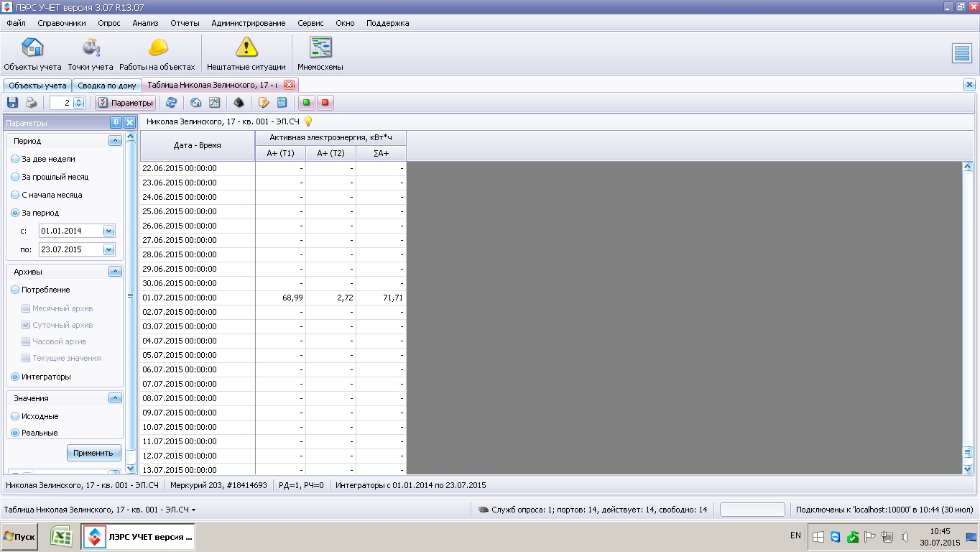The width and height of the screenshot is (980, 552).
Task: Select the За прошлый месяц period option
Action: pyautogui.click(x=15, y=177)
